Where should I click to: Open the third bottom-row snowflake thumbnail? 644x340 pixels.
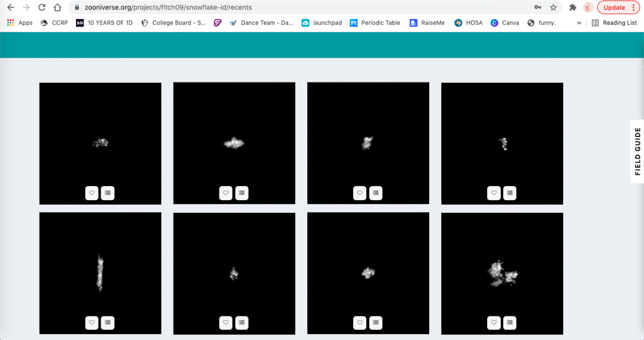[x=368, y=273]
